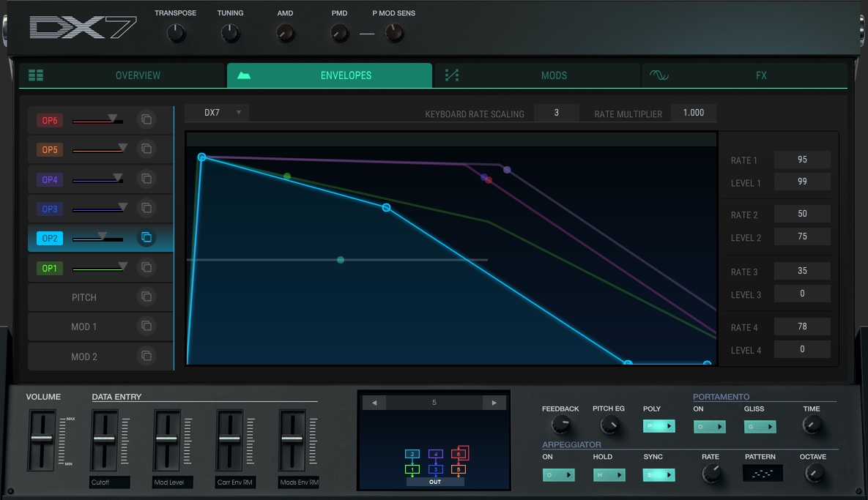This screenshot has width=868, height=500.
Task: Select the OP4 operator button
Action: (x=50, y=179)
